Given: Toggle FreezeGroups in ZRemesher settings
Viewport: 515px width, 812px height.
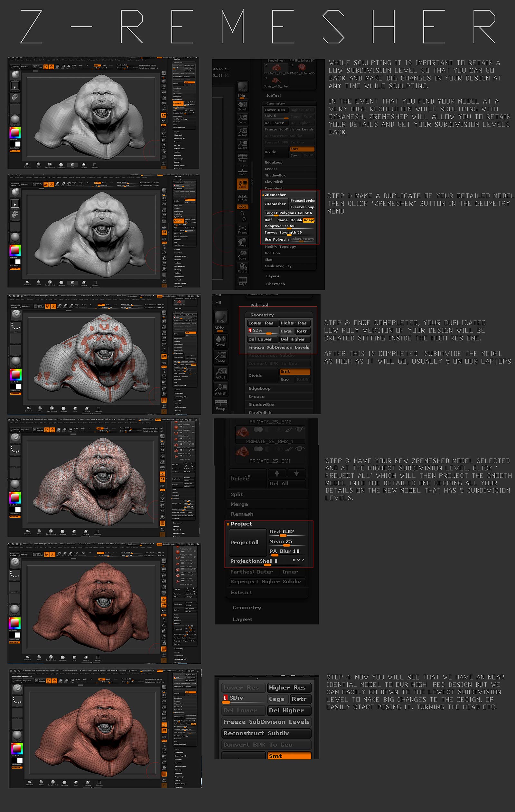Looking at the screenshot, I should [x=302, y=207].
